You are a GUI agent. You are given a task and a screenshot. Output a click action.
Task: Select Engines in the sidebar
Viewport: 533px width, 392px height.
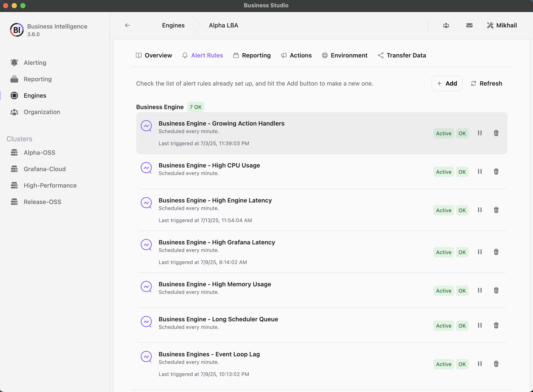pyautogui.click(x=29, y=95)
